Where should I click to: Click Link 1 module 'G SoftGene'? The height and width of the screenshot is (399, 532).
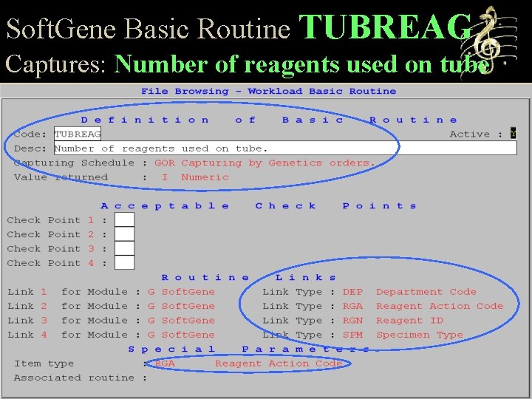pyautogui.click(x=181, y=292)
